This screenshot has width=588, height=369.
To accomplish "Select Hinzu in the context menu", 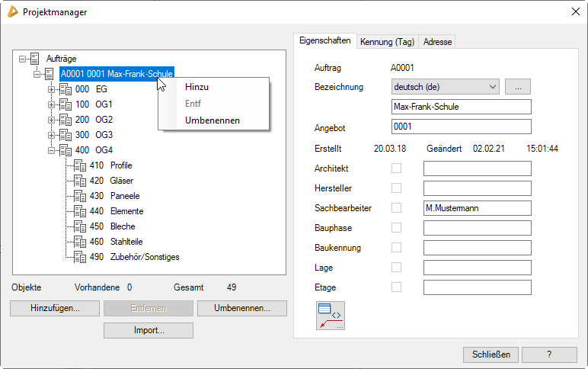I will (197, 87).
